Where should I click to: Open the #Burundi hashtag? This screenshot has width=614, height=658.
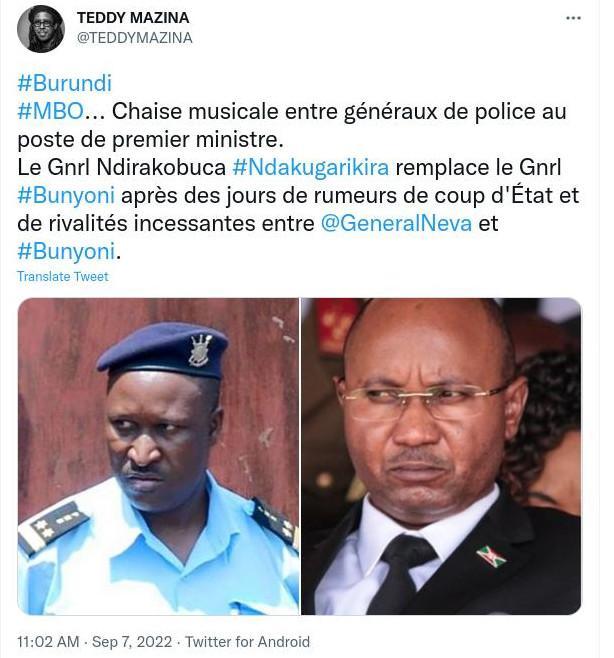65,83
